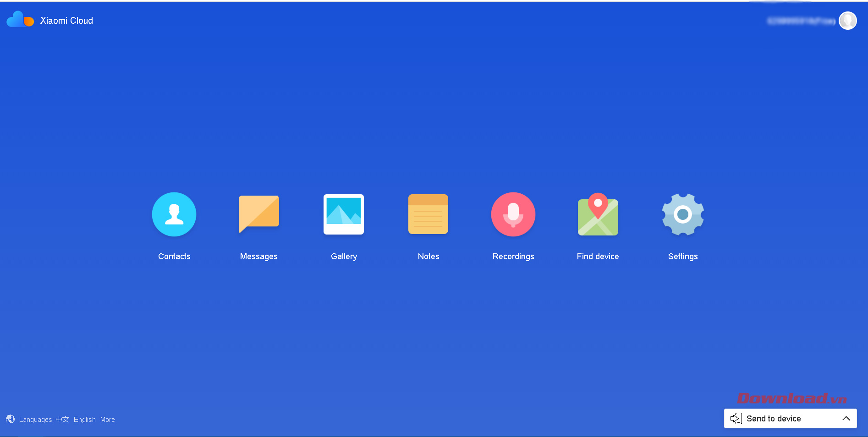Click the Find device map pin icon
The width and height of the screenshot is (868, 437).
598,214
